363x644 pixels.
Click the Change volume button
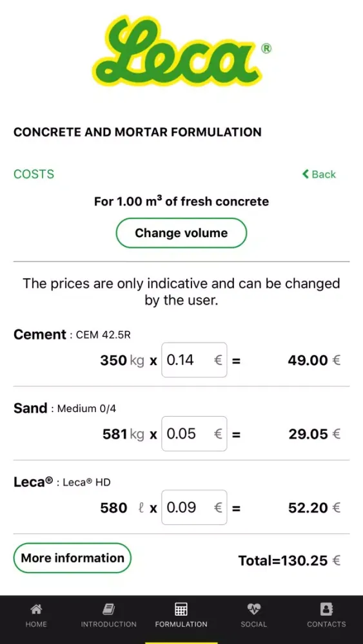tap(181, 233)
